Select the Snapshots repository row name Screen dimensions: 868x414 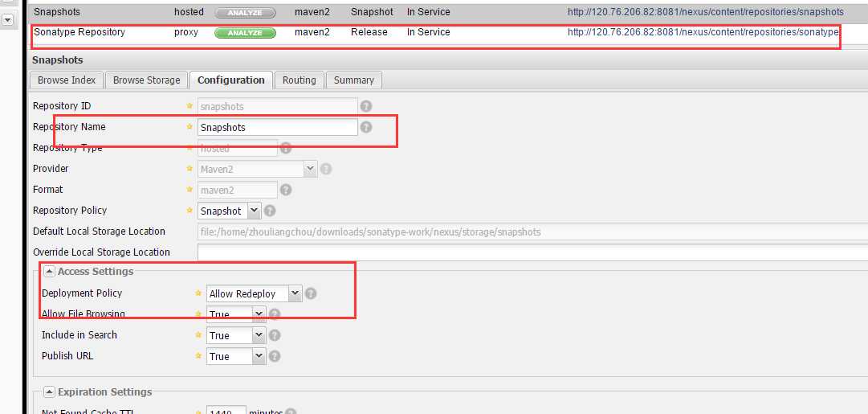57,11
